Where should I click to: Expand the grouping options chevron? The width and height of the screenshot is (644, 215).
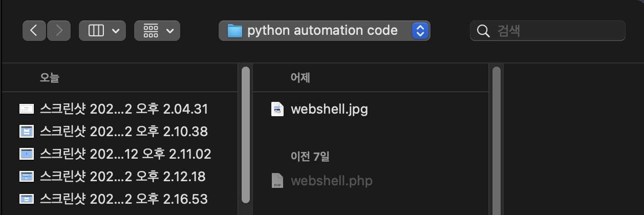point(170,31)
